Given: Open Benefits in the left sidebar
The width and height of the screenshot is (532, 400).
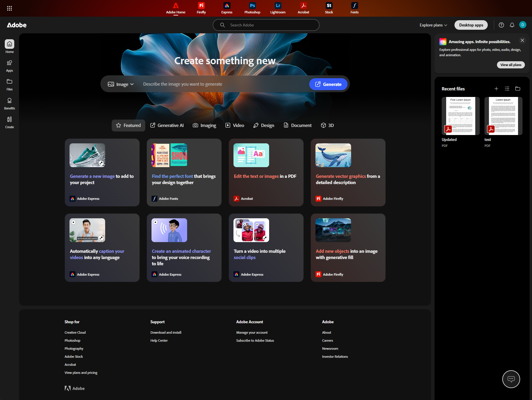Looking at the screenshot, I should coord(10,104).
